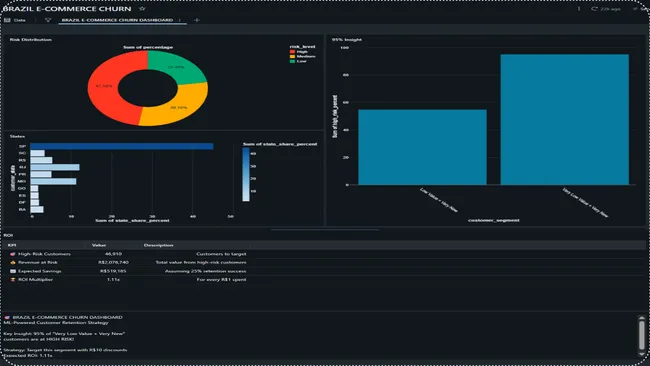The width and height of the screenshot is (650, 366).
Task: Click the Description column header
Action: 158,245
